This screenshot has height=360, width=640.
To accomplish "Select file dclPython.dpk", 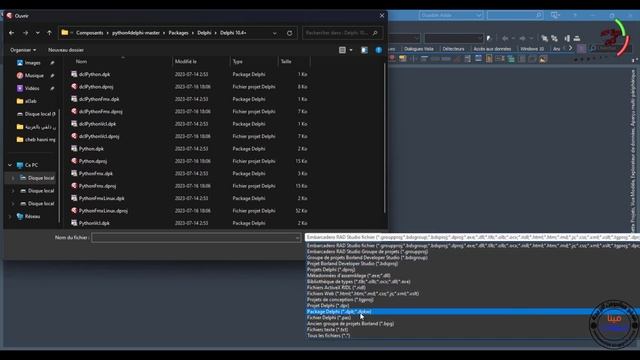I will pyautogui.click(x=94, y=74).
